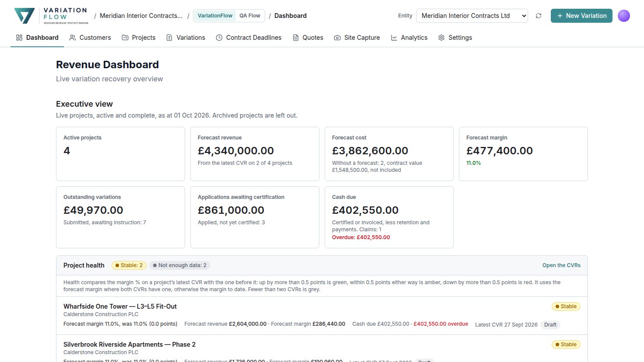Screen dimensions: 644x362
Task: Open the Entity dropdown
Action: [x=472, y=16]
